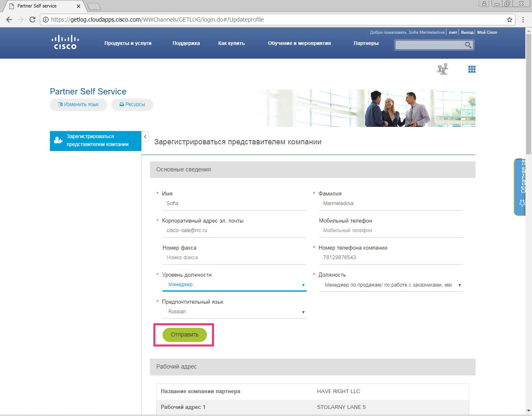Open the feedback side tab

[520, 187]
